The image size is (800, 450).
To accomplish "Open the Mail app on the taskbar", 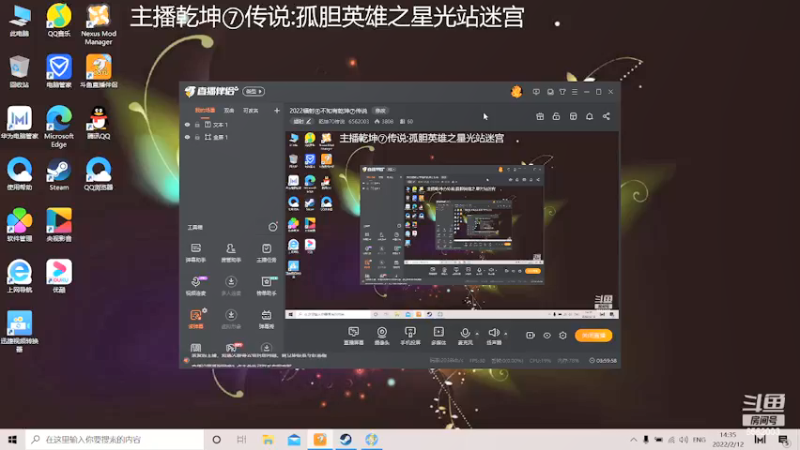I will (294, 439).
